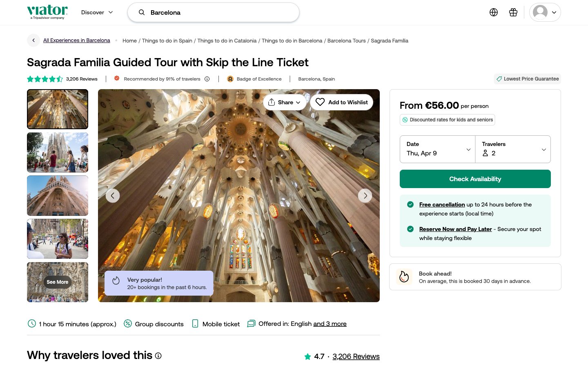Open the language and currency globe icon
588x368 pixels.
point(494,12)
